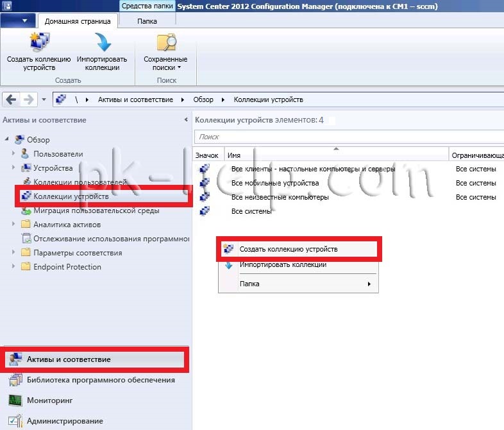Open the Библиотека программного обеспечения workspace
The width and height of the screenshot is (504, 430).
pos(96,380)
